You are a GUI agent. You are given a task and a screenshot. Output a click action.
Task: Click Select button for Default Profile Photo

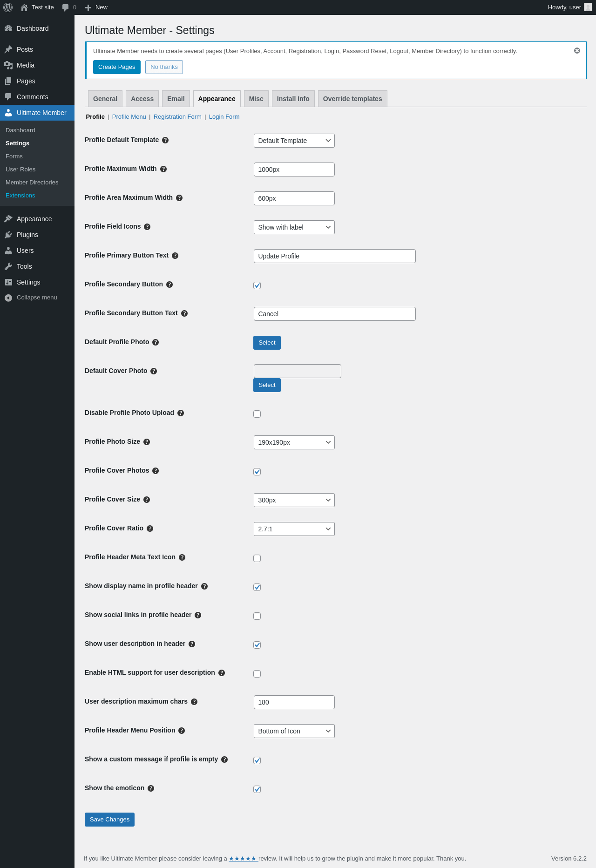(267, 343)
